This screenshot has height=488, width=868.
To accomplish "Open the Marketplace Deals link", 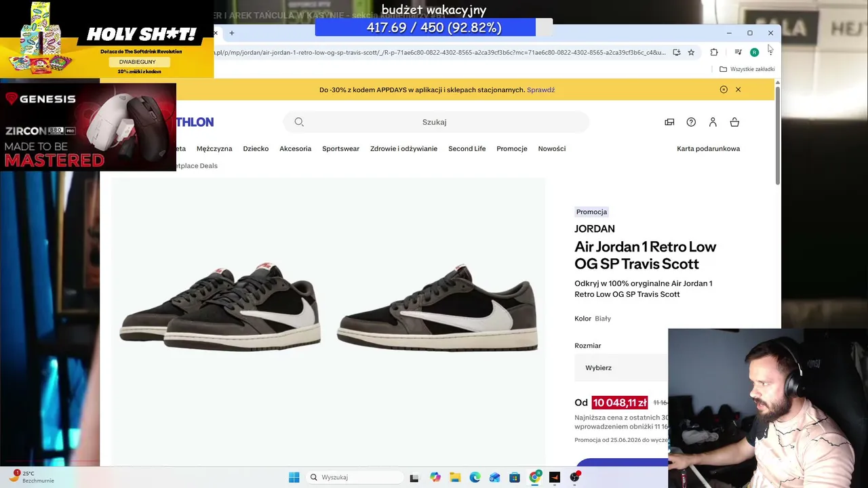I will (197, 165).
